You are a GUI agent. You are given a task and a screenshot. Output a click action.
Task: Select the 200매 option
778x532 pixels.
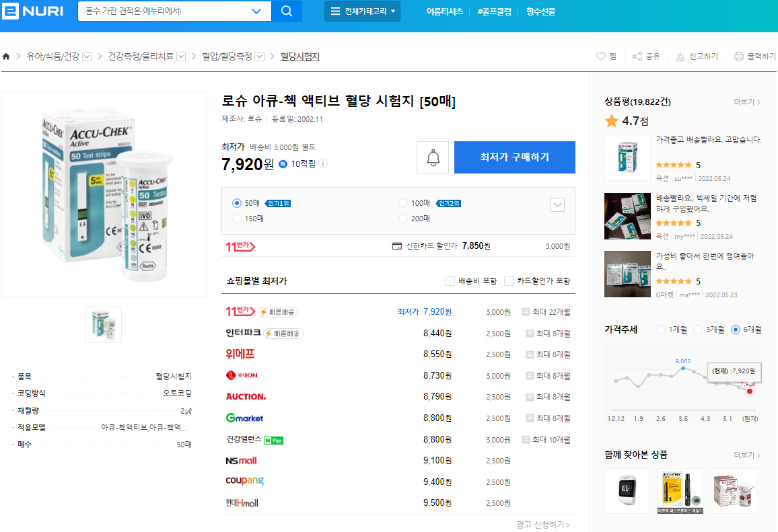(403, 219)
